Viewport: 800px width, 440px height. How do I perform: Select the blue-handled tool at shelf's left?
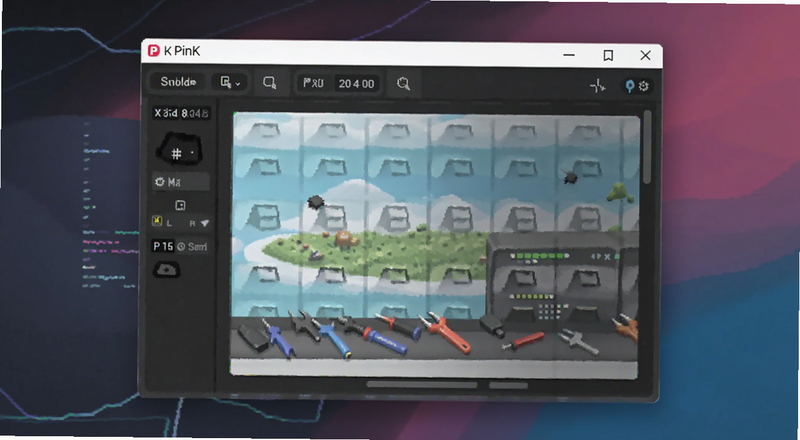point(279,337)
